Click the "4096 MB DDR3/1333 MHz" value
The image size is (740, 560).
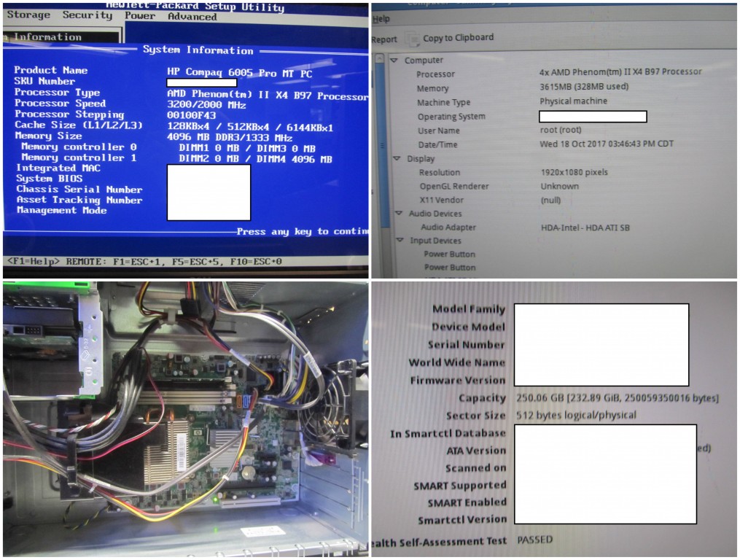tap(230, 137)
